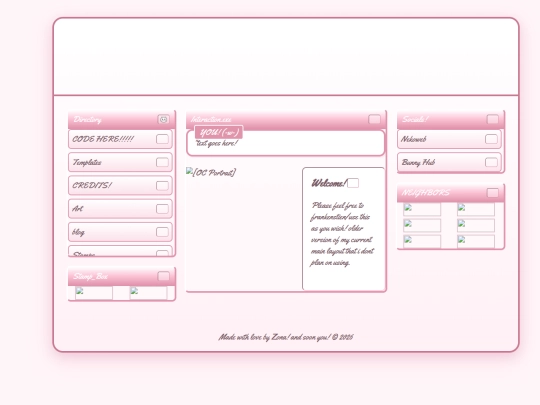Click the icon in the Socials! header
The image size is (540, 405).
492,119
